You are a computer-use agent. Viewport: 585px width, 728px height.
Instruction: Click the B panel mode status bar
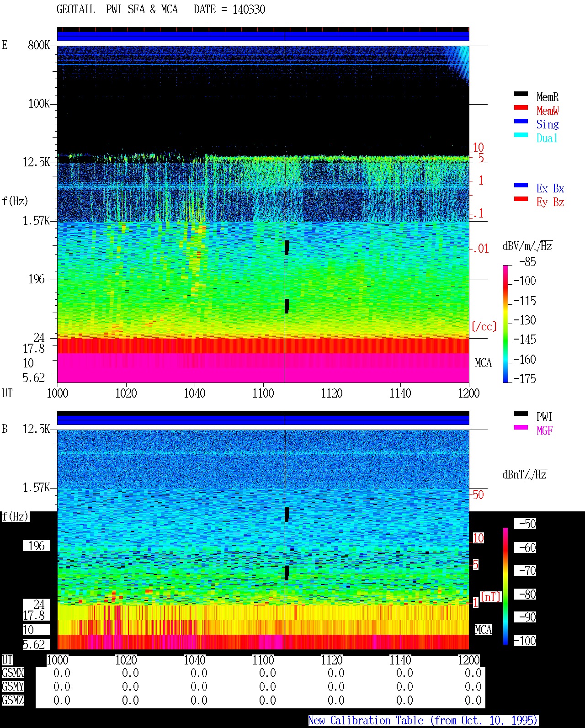(263, 418)
